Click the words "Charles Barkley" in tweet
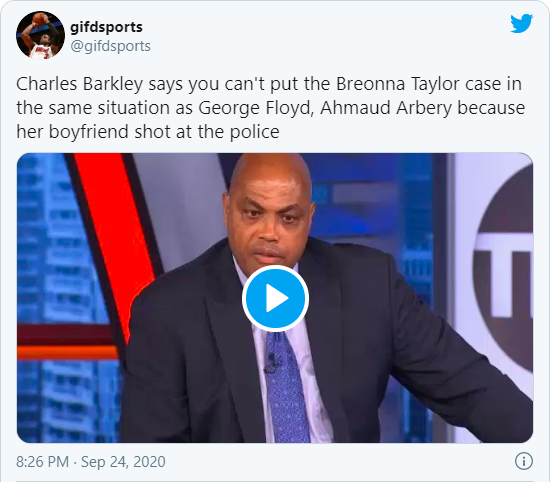Viewport: 552px width, 482px height. pos(80,84)
